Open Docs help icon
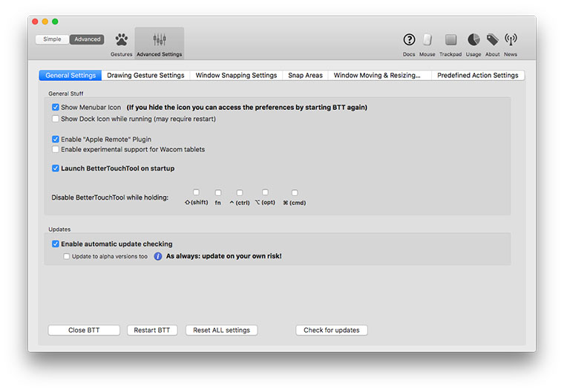564x392 pixels. (x=409, y=39)
